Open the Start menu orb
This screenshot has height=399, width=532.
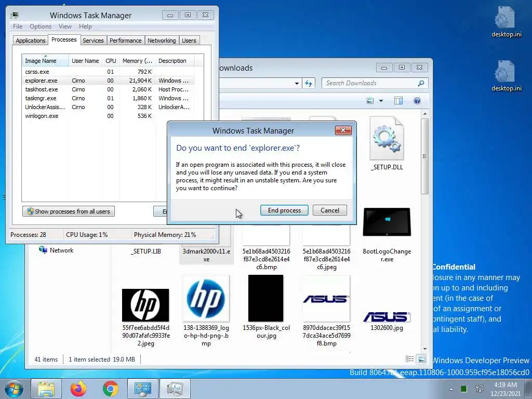(14, 389)
